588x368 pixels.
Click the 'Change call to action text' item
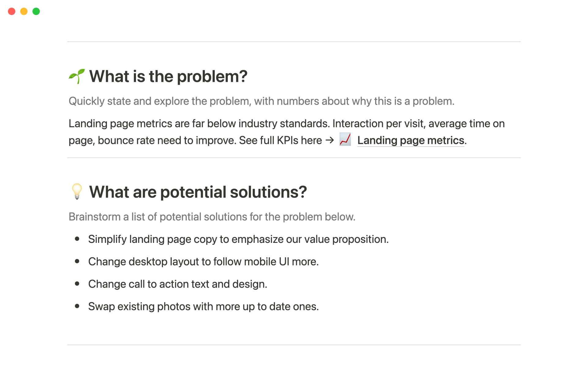(x=178, y=284)
